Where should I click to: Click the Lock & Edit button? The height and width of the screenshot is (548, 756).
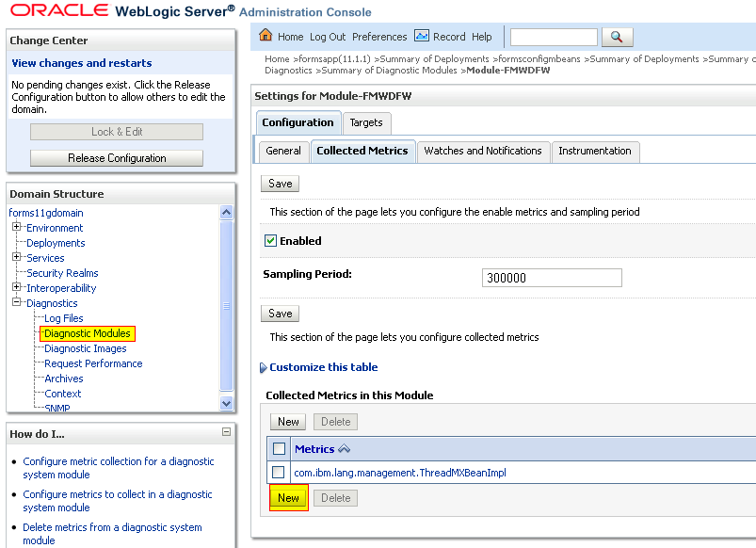(x=117, y=132)
